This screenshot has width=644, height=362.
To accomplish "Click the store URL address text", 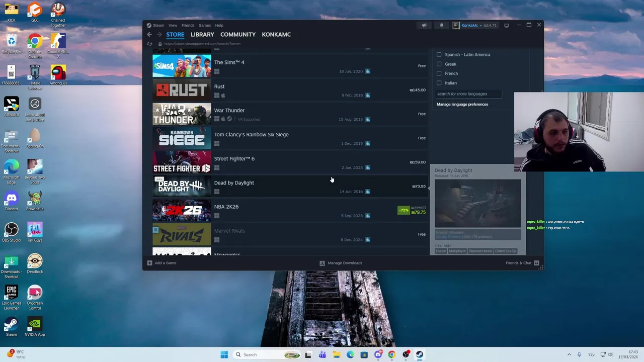I will pos(202,44).
